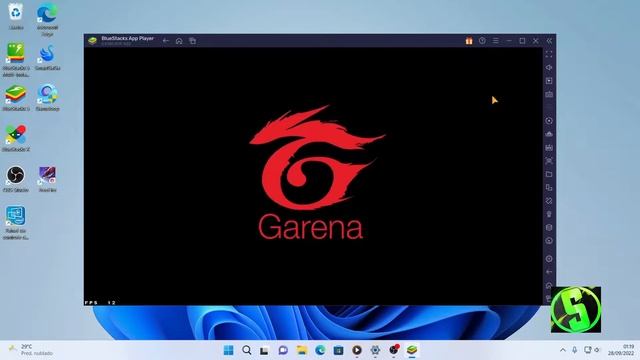Go to BlueStacks home from title bar
This screenshot has height=360, width=640.
(x=179, y=41)
